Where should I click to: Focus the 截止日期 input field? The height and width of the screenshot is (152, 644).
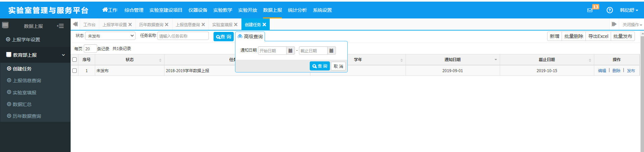pos(313,51)
